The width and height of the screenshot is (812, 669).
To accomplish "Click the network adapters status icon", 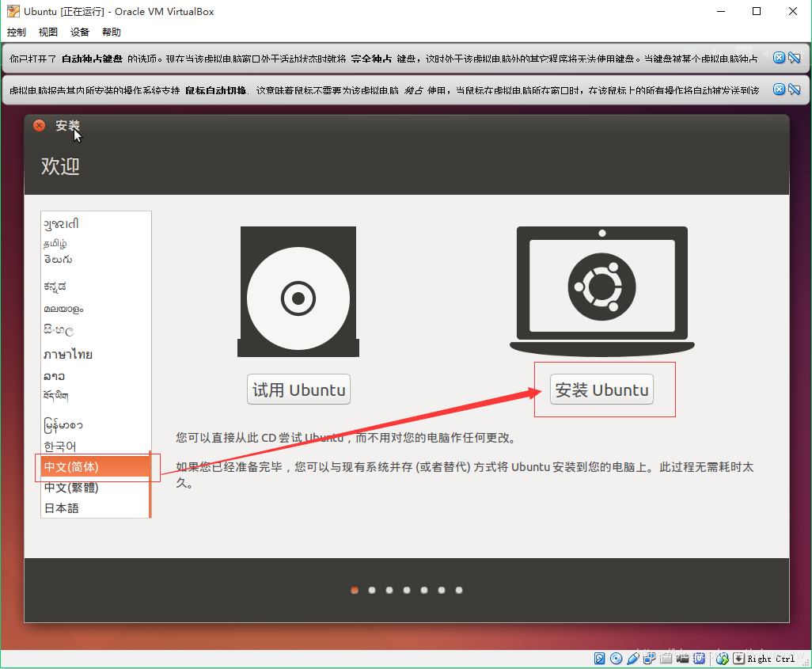I will 649,658.
